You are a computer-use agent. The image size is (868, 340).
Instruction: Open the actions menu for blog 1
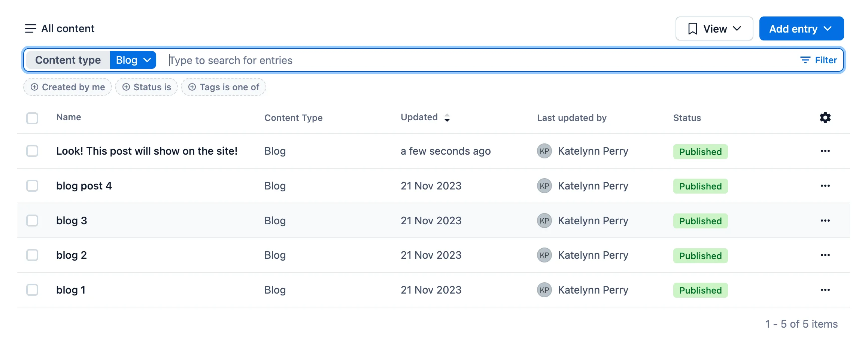pos(825,290)
